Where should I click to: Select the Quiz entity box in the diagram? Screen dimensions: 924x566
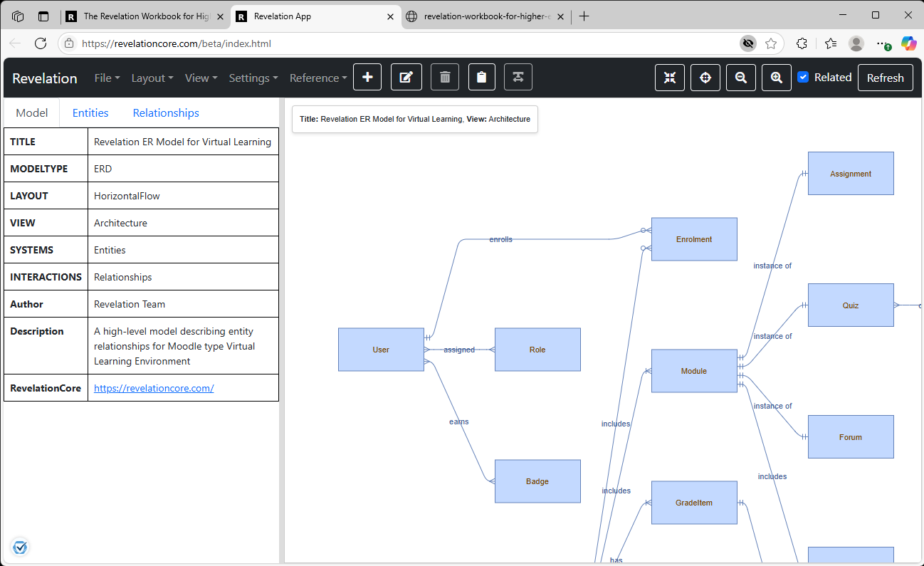851,305
